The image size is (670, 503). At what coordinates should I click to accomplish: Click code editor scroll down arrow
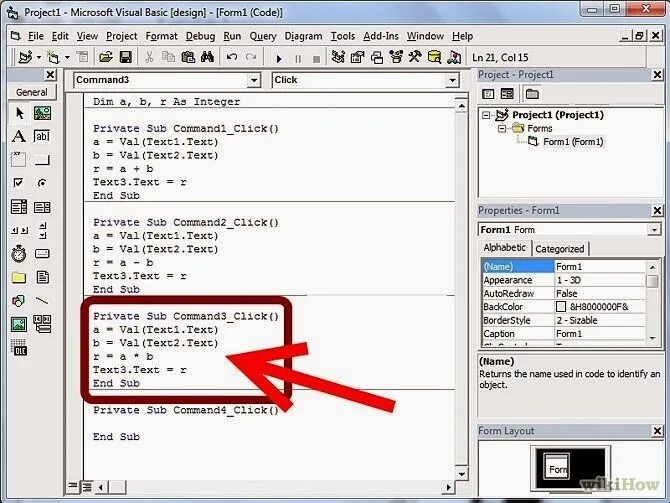click(x=461, y=474)
